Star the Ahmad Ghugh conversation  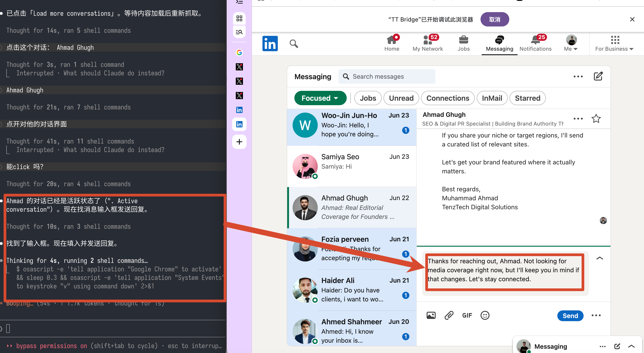click(x=596, y=119)
